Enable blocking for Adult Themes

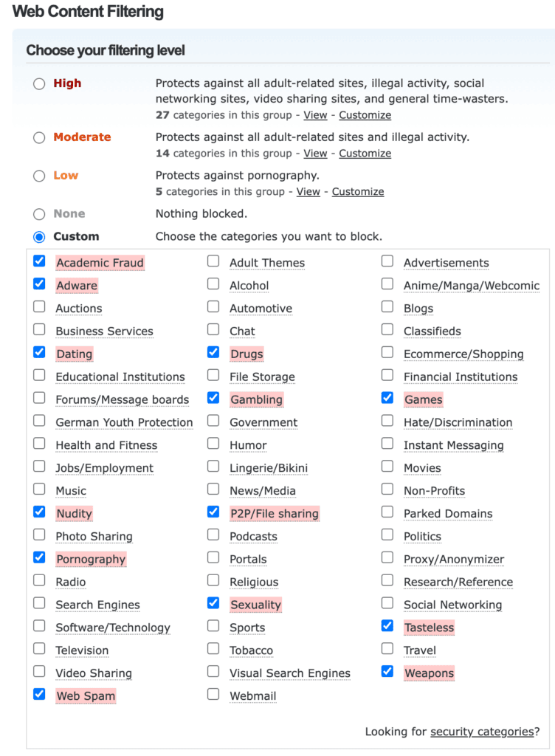coord(213,261)
